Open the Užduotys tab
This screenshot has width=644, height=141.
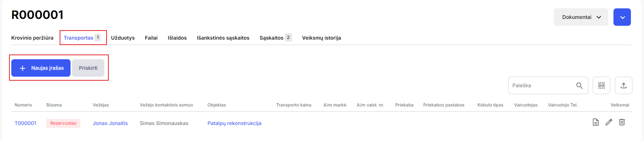tap(123, 38)
